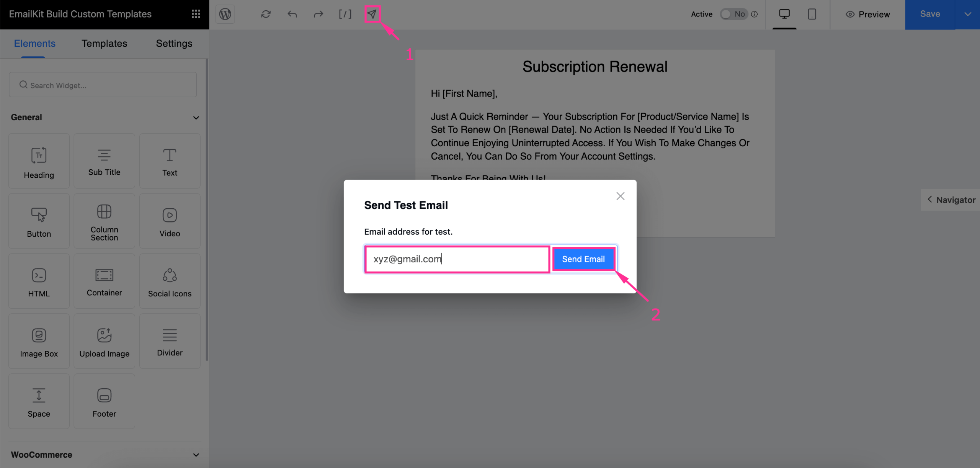The image size is (980, 468).
Task: Open the Settings tab
Action: click(x=174, y=44)
